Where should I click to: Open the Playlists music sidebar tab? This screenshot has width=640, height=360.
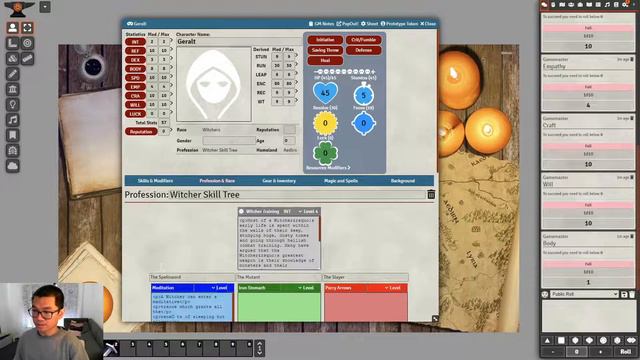tap(607, 4)
